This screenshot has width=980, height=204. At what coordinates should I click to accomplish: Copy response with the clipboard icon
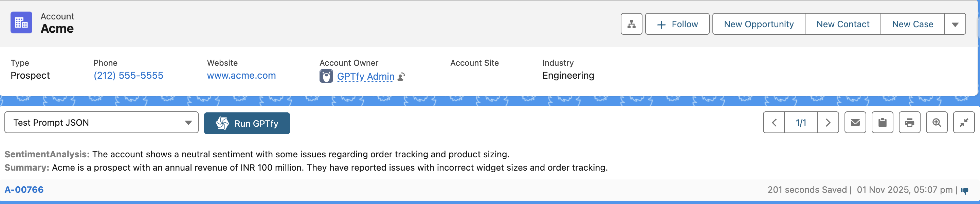point(882,122)
